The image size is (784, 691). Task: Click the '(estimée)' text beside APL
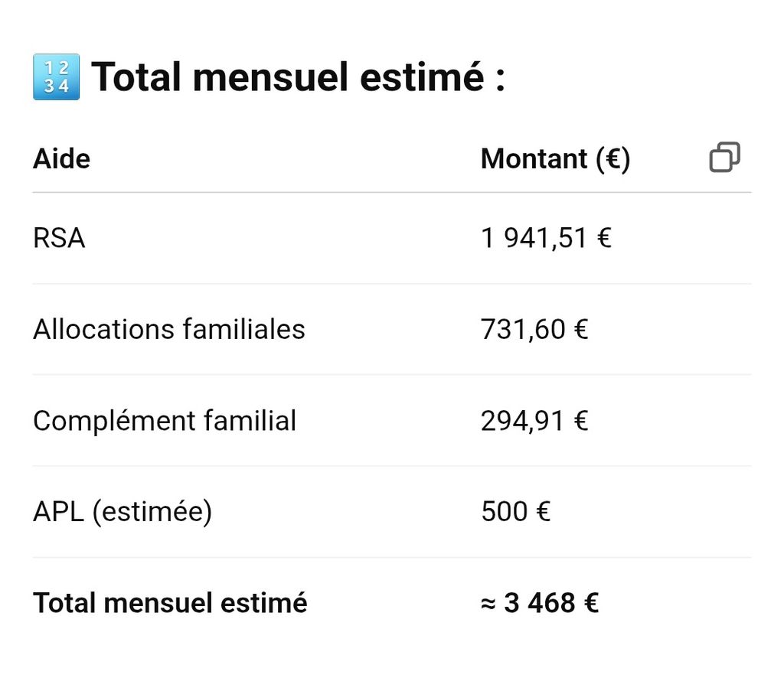(x=152, y=511)
